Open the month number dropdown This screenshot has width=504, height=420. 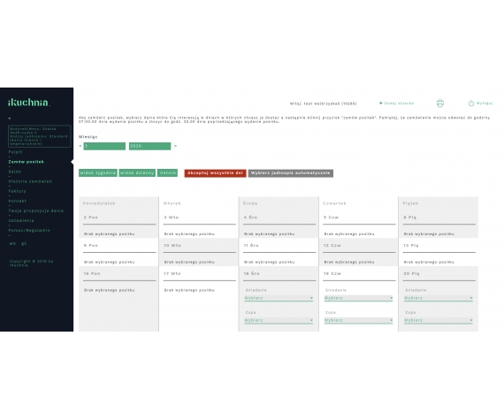point(104,146)
